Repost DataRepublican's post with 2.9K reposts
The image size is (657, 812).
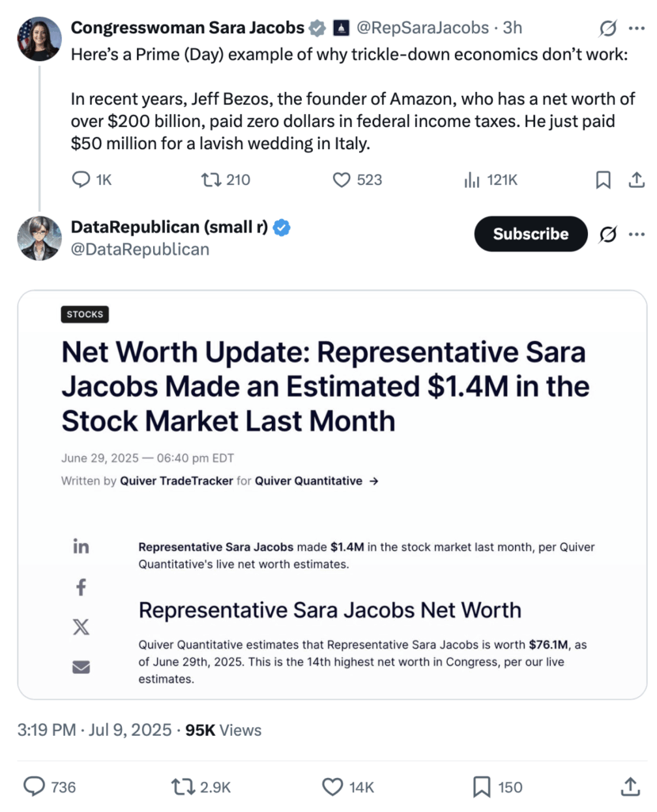click(184, 787)
